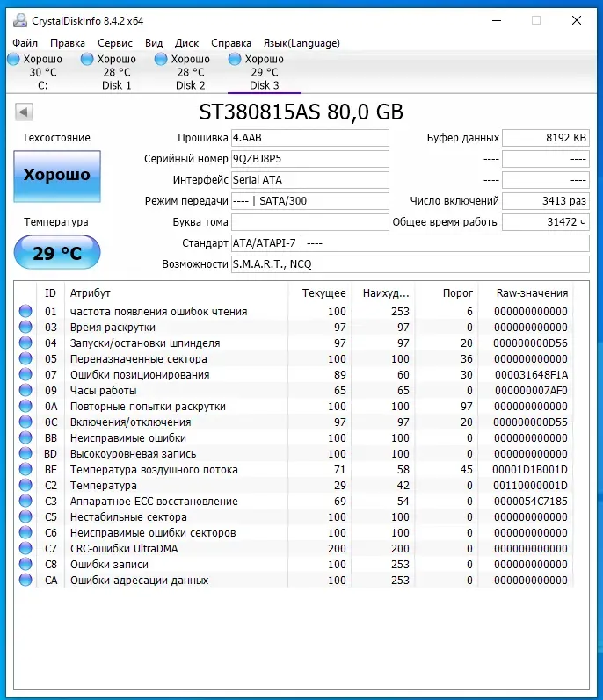
Task: Click the Текущее column header
Action: (x=320, y=292)
